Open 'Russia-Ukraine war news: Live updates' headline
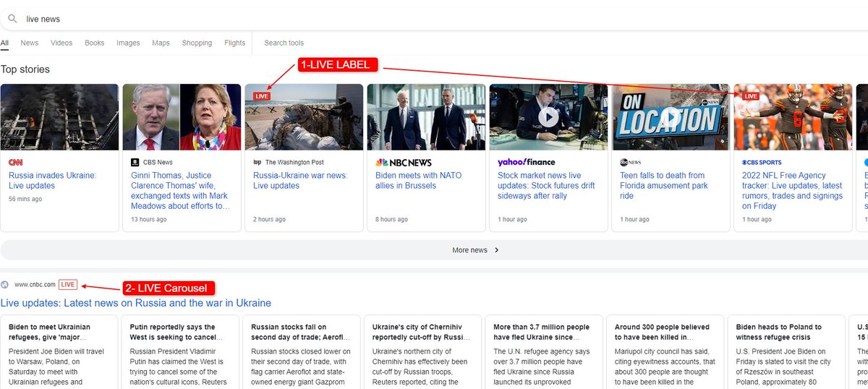The width and height of the screenshot is (868, 389). pos(300,181)
